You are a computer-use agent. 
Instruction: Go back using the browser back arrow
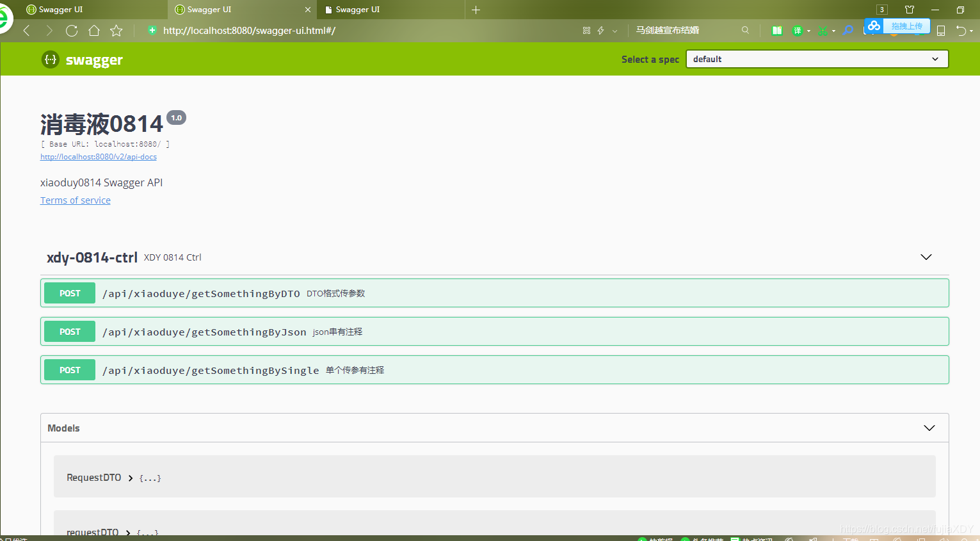[27, 30]
